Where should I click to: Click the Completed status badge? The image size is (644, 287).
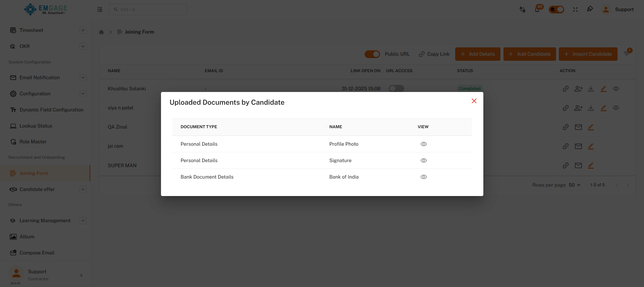point(470,89)
